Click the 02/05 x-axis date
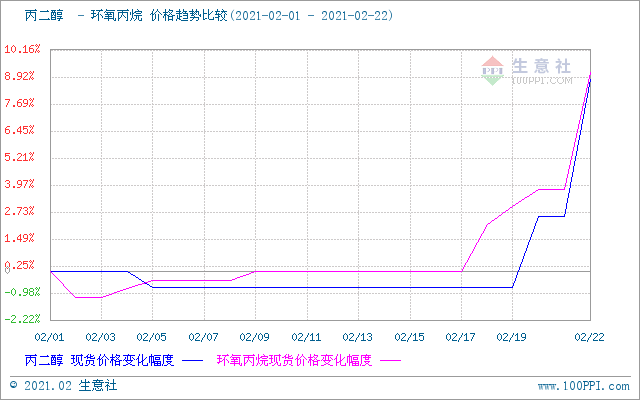640x400 pixels. click(151, 337)
